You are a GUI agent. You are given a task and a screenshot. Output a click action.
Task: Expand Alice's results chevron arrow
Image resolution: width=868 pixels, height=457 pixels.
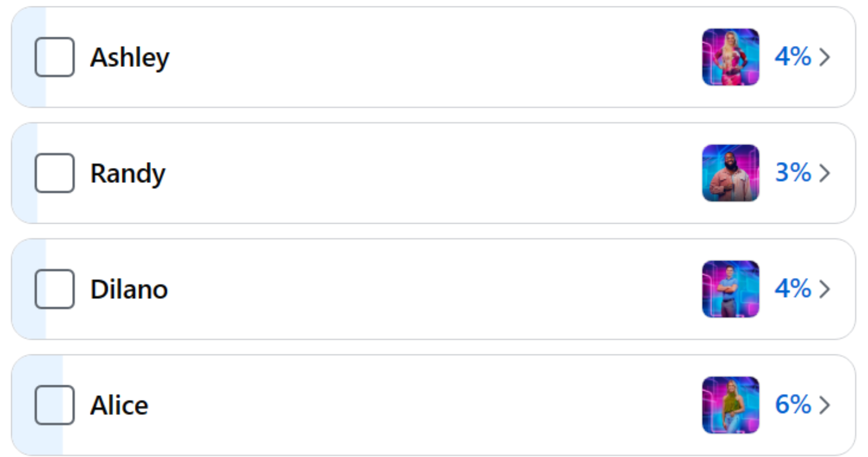click(824, 405)
